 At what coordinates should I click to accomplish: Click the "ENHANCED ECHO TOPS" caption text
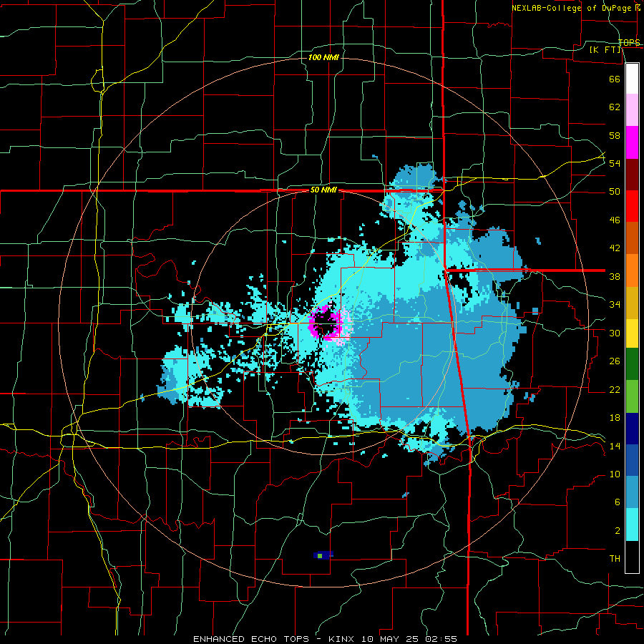[251, 639]
